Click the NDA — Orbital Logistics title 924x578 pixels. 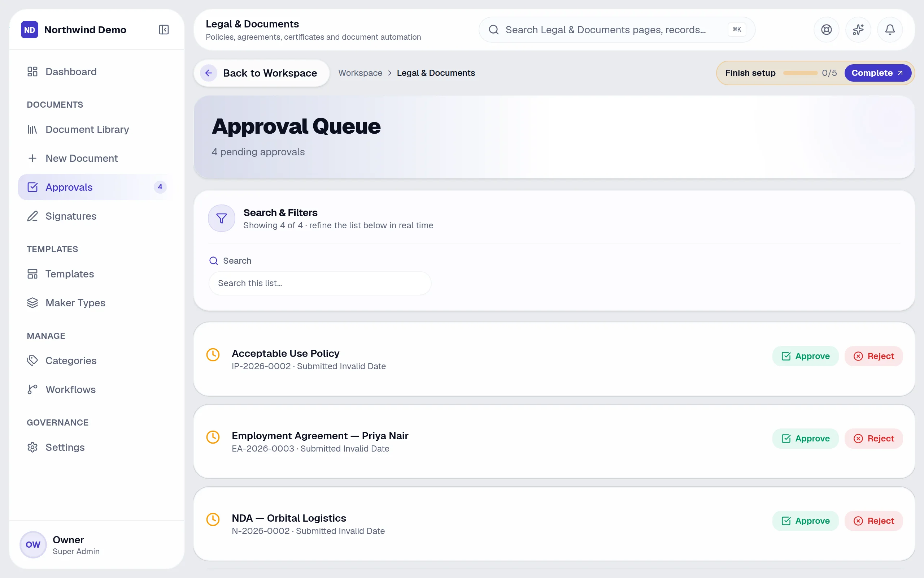(x=289, y=518)
